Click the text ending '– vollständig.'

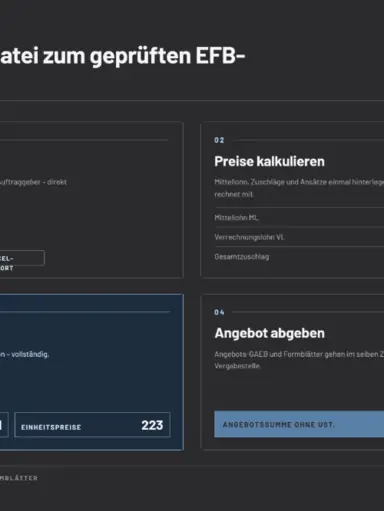(25, 354)
